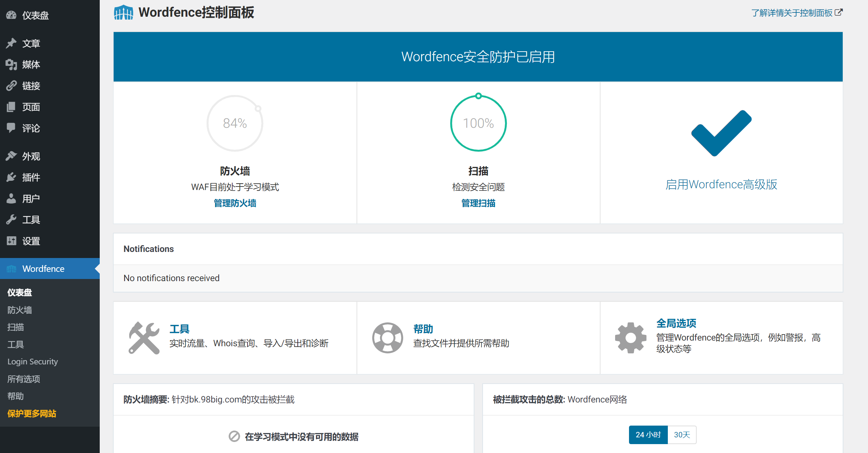Click the crossed tools icon
Screen dimensions: 868x453
144,338
